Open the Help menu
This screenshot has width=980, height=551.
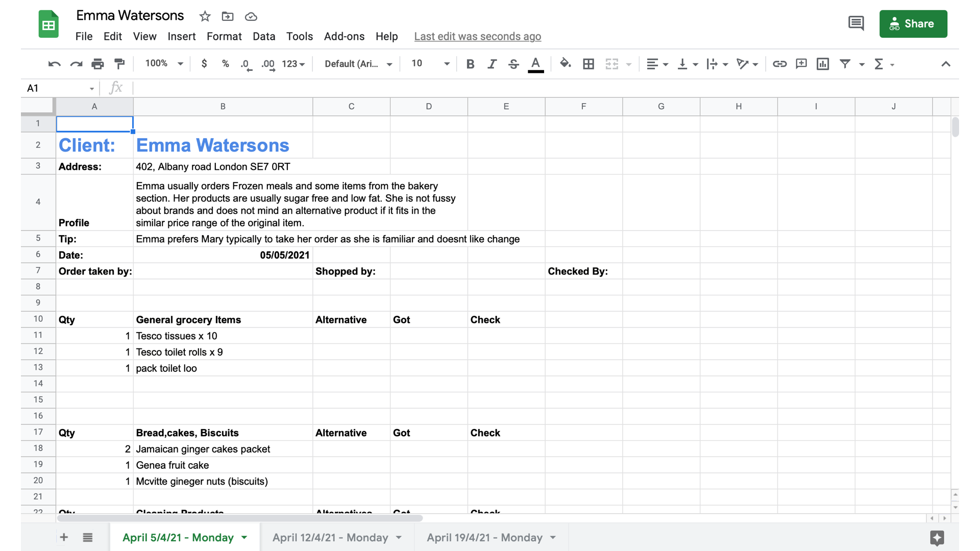pyautogui.click(x=386, y=36)
